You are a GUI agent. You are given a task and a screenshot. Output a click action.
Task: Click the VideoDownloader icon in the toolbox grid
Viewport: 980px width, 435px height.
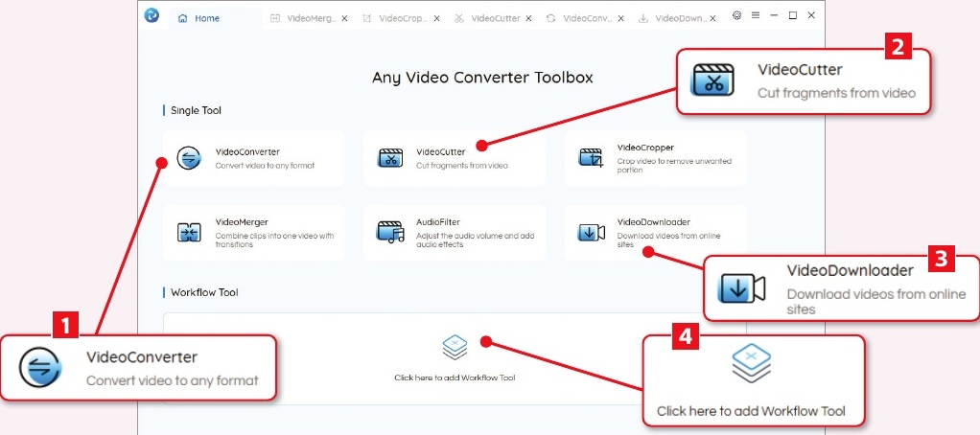(591, 233)
